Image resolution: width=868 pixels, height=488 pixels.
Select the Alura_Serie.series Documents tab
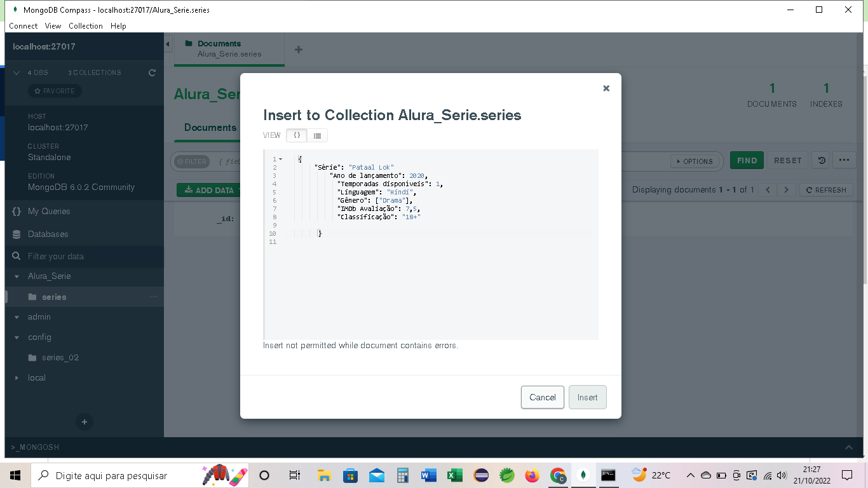pyautogui.click(x=229, y=49)
